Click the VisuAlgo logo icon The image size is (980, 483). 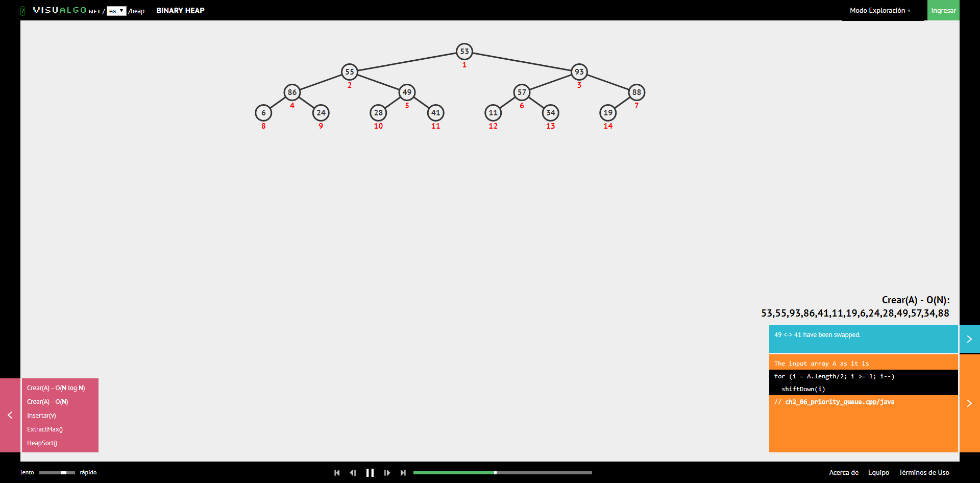[x=22, y=11]
